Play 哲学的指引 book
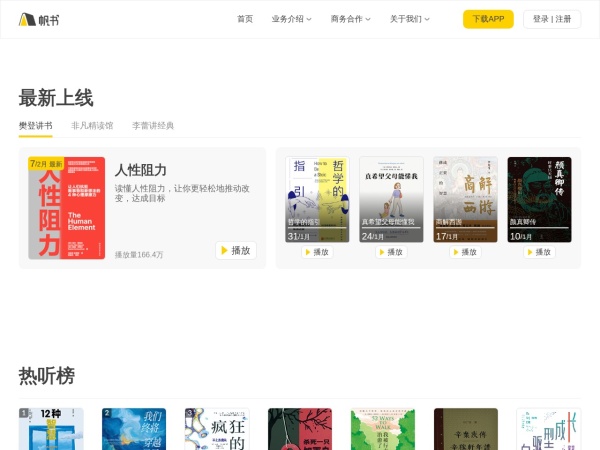This screenshot has height=450, width=600. click(x=317, y=252)
